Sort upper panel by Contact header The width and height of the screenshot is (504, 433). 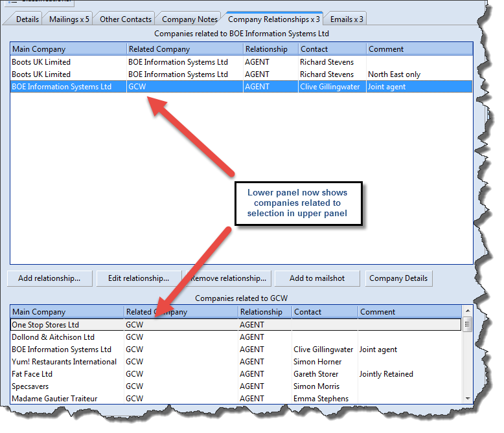[332, 49]
